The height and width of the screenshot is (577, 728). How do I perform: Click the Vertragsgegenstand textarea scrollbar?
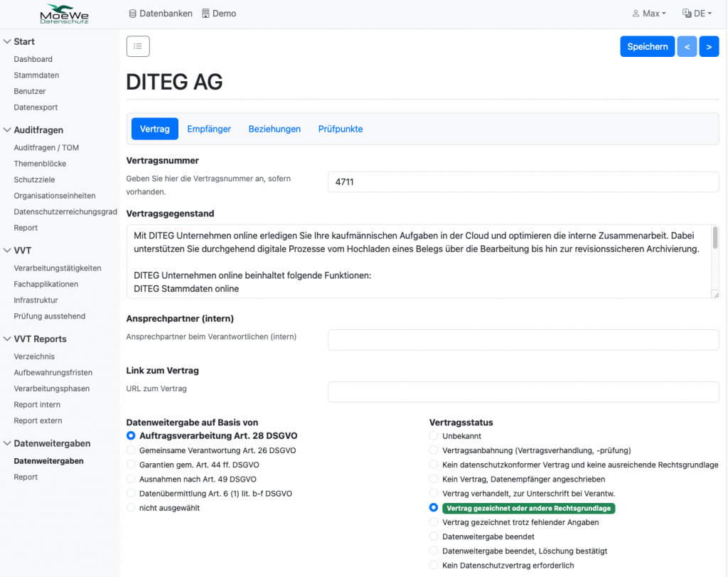coord(714,238)
